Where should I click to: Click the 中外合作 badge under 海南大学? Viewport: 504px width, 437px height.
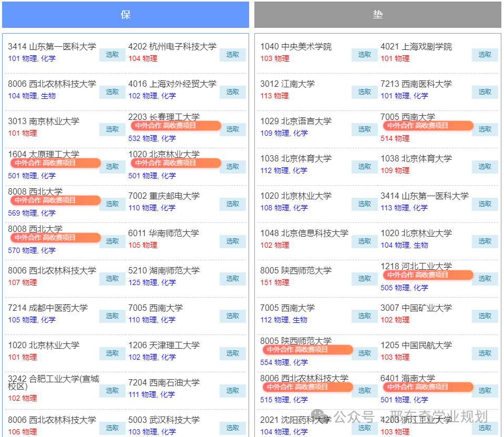click(428, 387)
